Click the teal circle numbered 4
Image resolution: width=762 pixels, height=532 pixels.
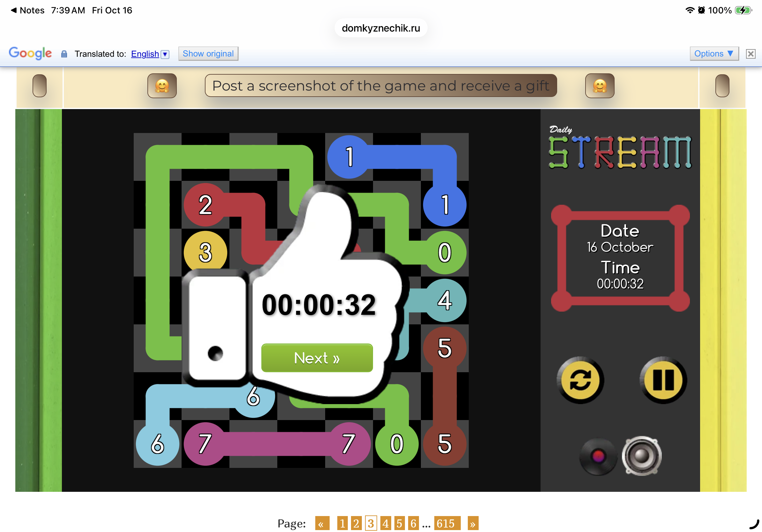click(444, 300)
